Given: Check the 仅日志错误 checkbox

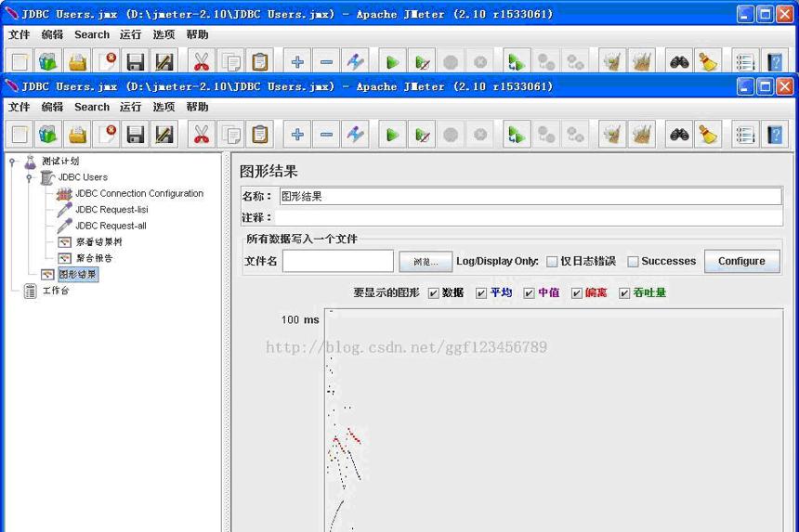Looking at the screenshot, I should point(552,262).
